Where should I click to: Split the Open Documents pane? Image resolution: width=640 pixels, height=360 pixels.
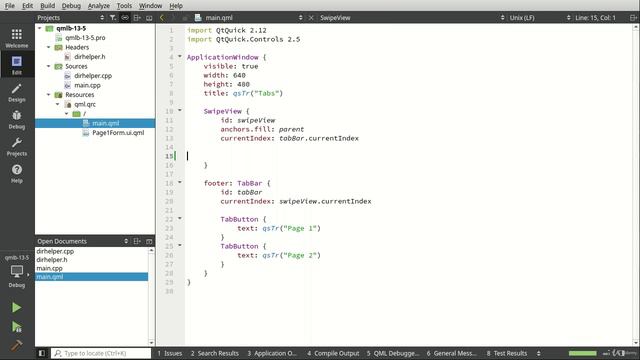click(x=137, y=241)
